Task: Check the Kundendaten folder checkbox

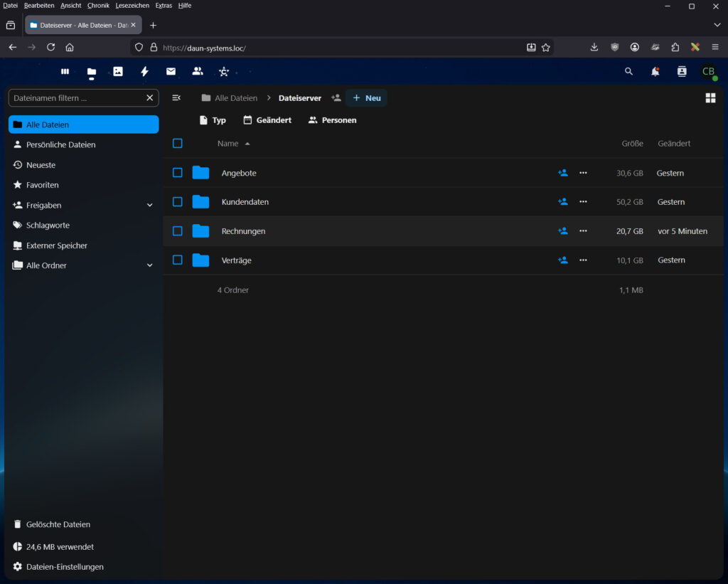Action: [x=177, y=201]
